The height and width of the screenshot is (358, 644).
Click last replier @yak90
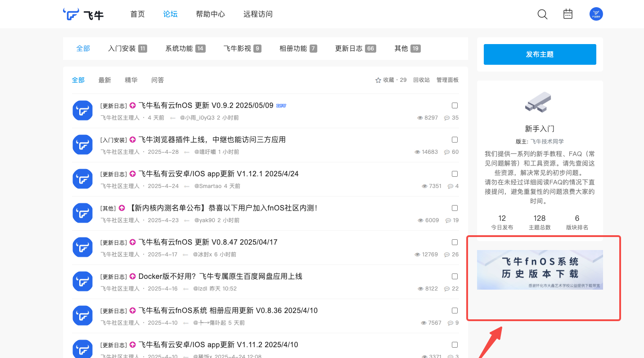(x=205, y=220)
